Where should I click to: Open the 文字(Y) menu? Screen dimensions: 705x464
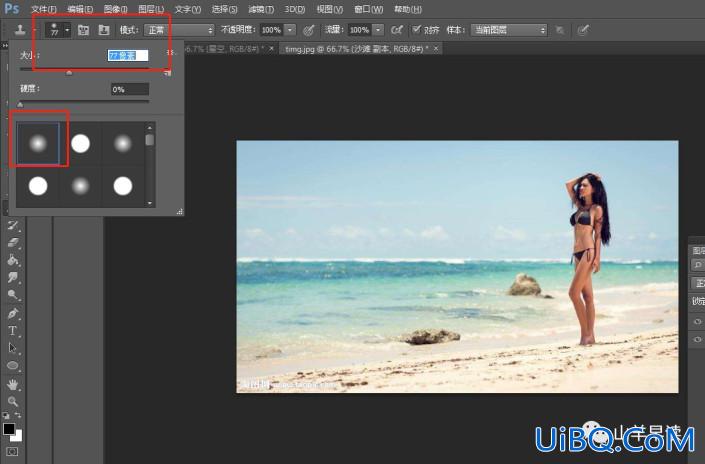click(187, 9)
